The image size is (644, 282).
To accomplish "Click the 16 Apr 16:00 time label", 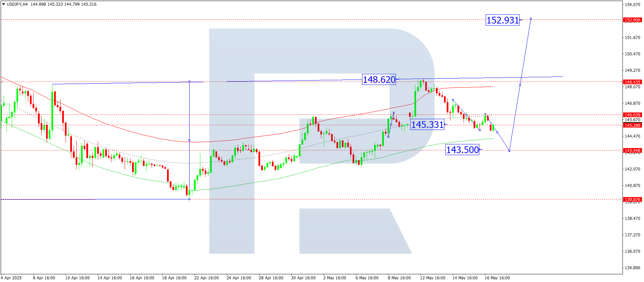I will [x=142, y=278].
